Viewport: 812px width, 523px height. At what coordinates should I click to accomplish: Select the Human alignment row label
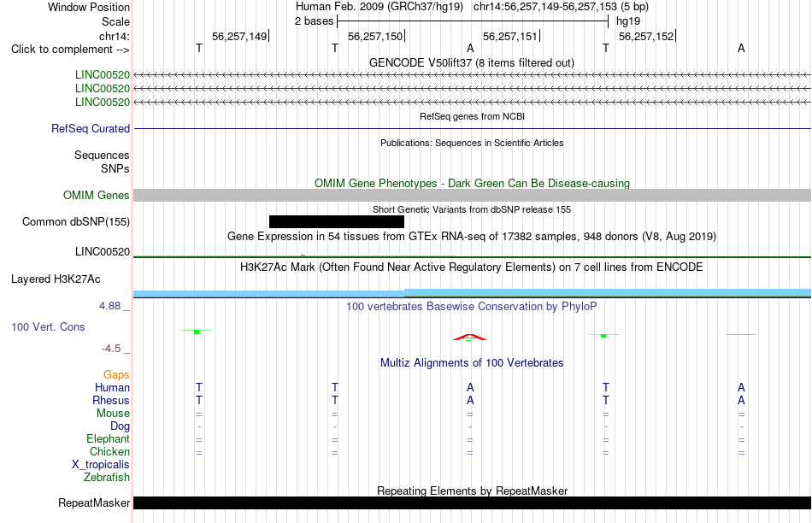(112, 387)
